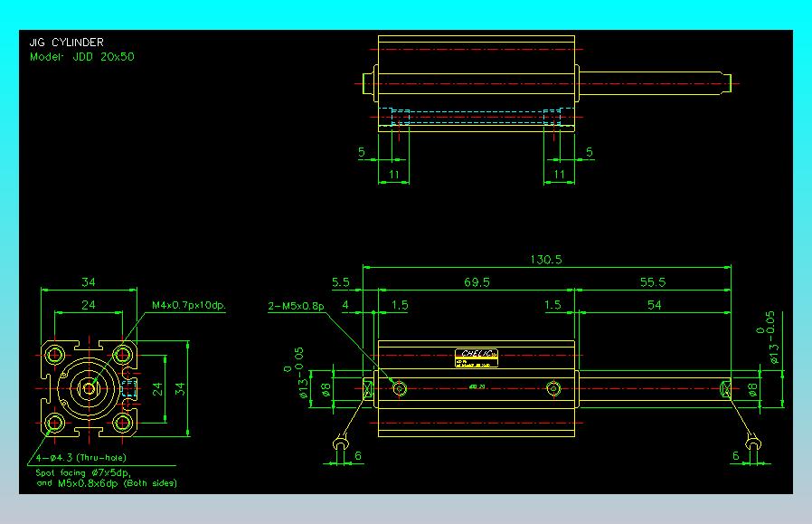
Task: Click the overall length dimension "130.5"
Action: [x=546, y=260]
